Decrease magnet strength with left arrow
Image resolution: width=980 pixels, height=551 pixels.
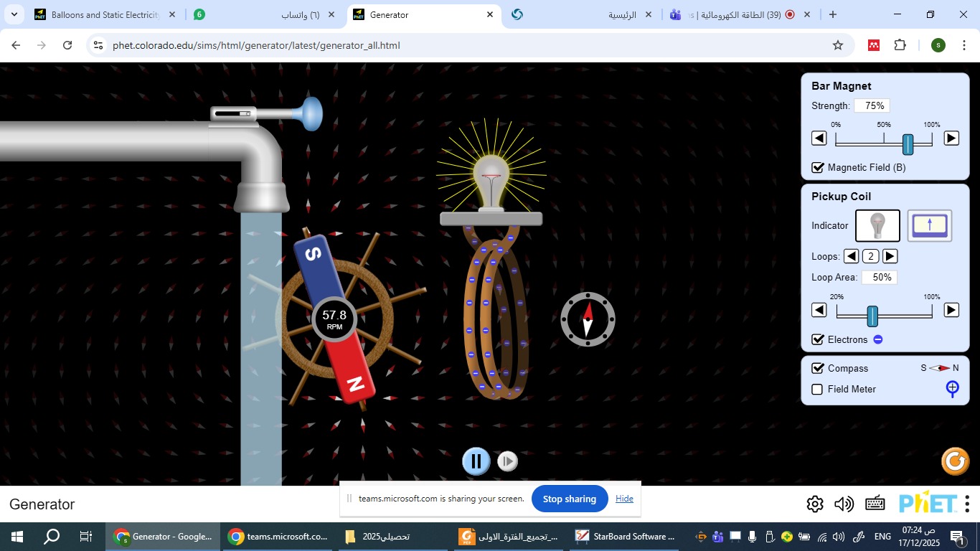819,138
